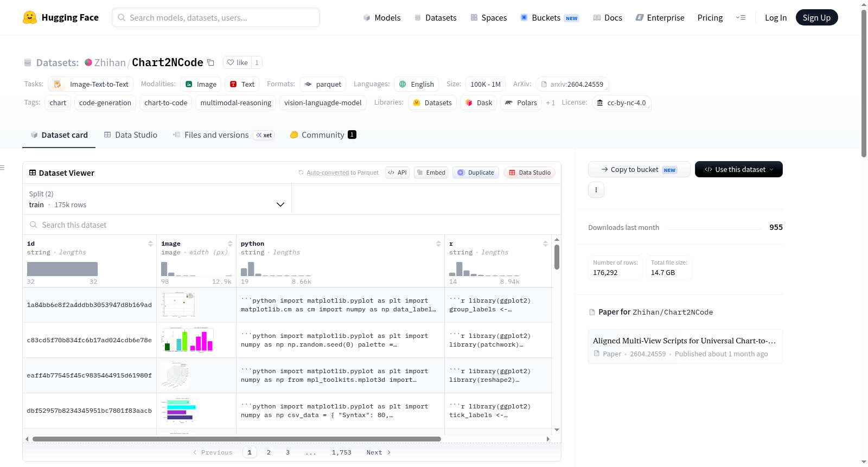Click the page vertical scrollbar
This screenshot has height=467, width=868.
click(x=864, y=83)
